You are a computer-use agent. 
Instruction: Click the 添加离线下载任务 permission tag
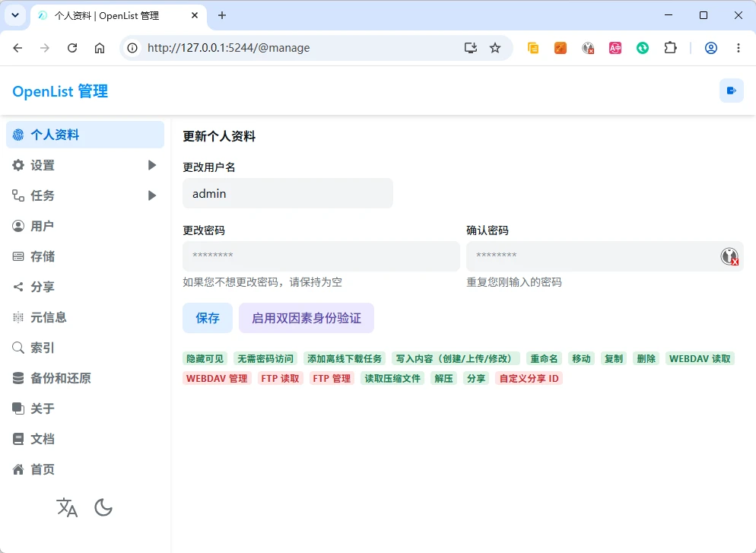click(345, 359)
